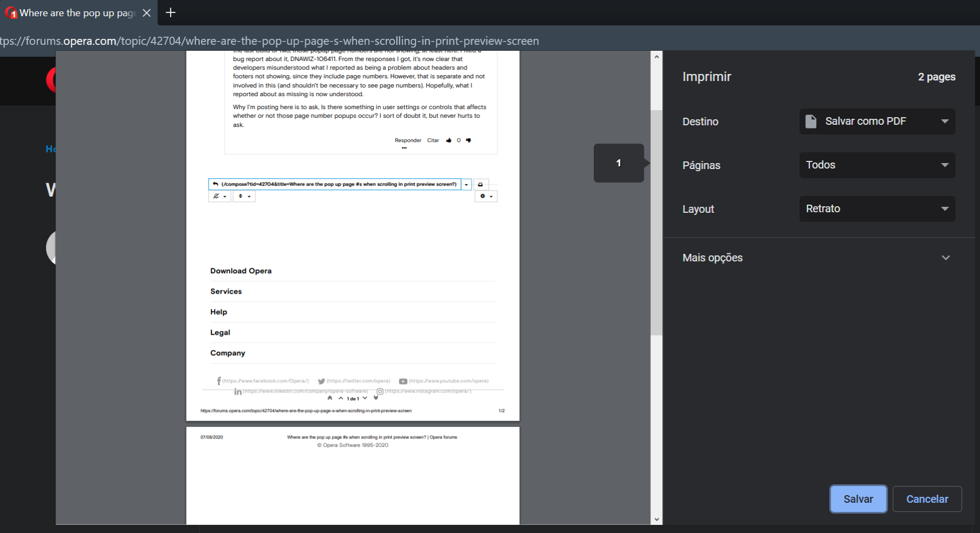Open a new browser tab

click(171, 12)
